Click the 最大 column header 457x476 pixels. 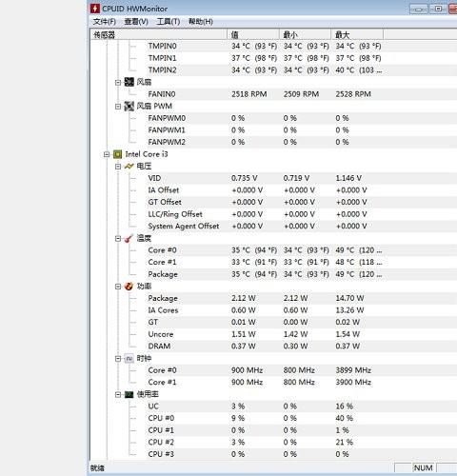tap(357, 34)
